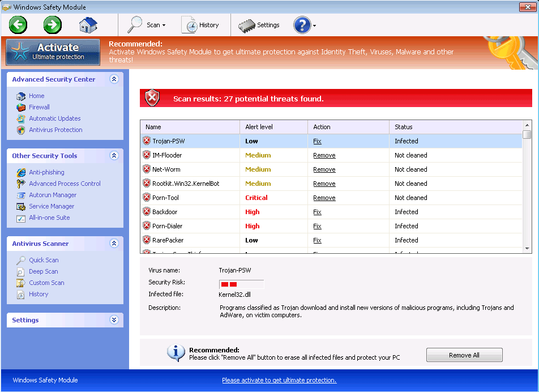The width and height of the screenshot is (539, 392).
Task: Click the 'Please activate to get ultimate protection' link
Action: tap(279, 380)
